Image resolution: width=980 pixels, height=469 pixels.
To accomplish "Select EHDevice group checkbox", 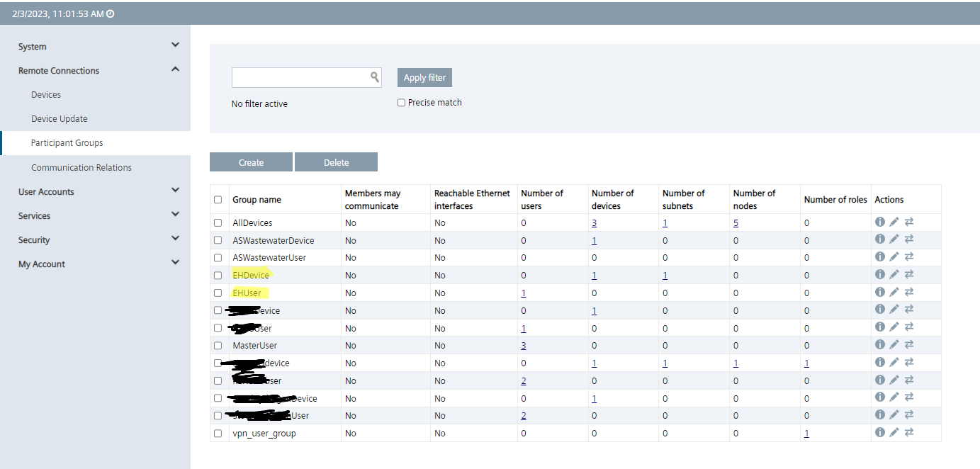I will click(x=218, y=276).
